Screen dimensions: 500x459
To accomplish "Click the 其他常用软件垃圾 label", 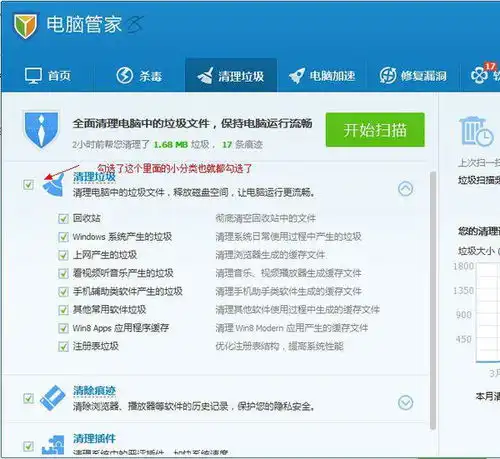I will tap(110, 310).
